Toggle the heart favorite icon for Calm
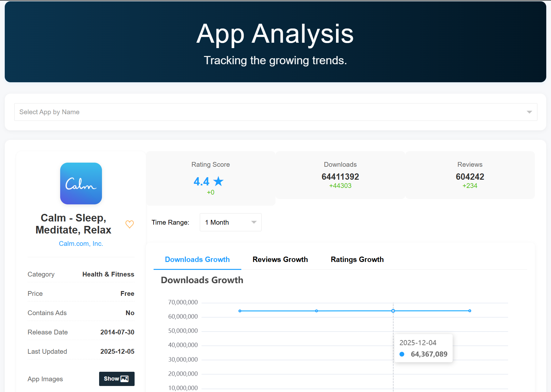551x392 pixels. [130, 224]
